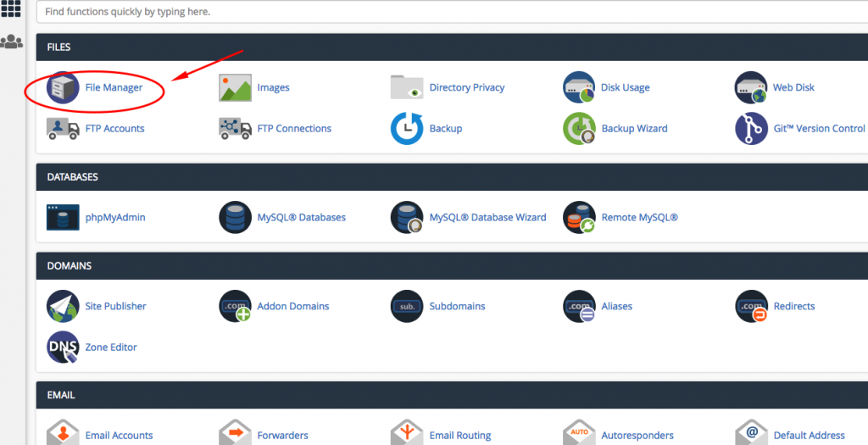This screenshot has width=868, height=445.
Task: Open the Forwarders link text
Action: tap(282, 436)
